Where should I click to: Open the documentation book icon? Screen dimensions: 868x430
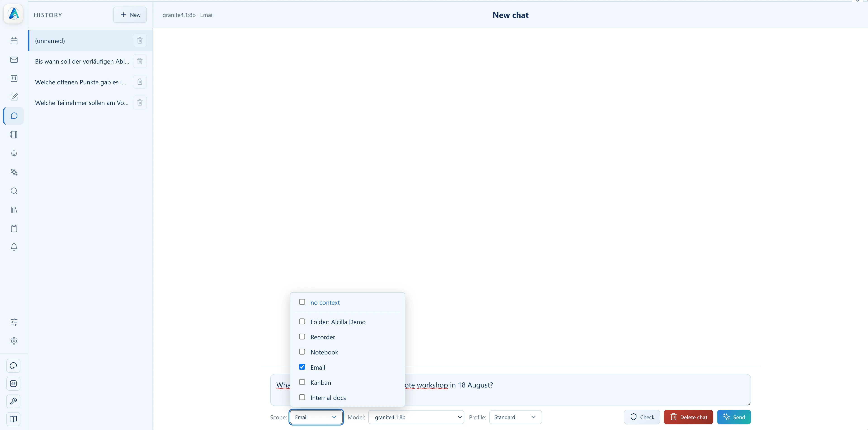(14, 419)
